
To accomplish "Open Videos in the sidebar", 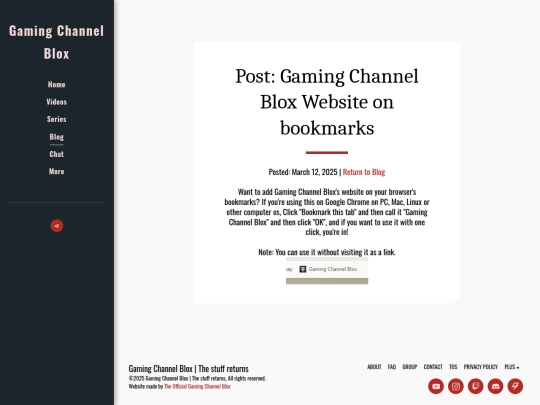I will (x=56, y=102).
